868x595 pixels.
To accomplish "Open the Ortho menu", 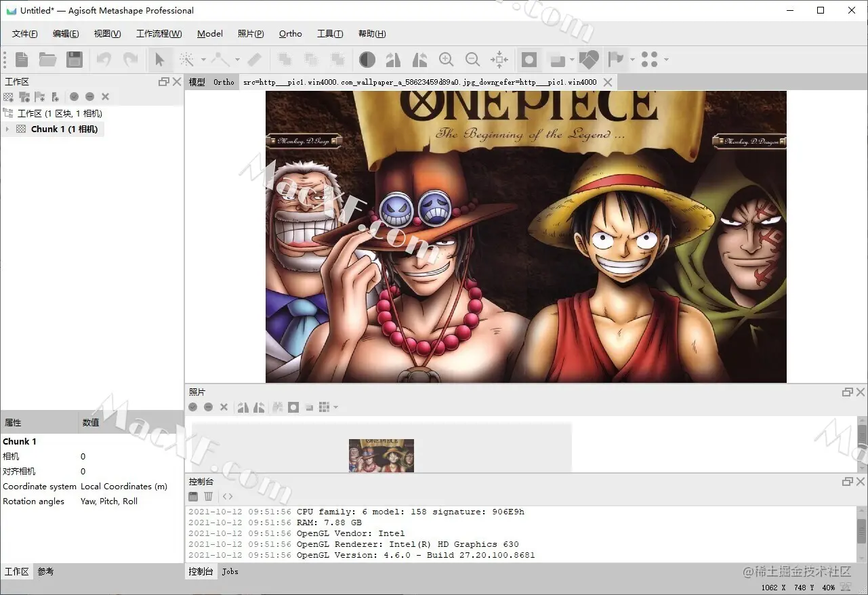I will [x=291, y=34].
